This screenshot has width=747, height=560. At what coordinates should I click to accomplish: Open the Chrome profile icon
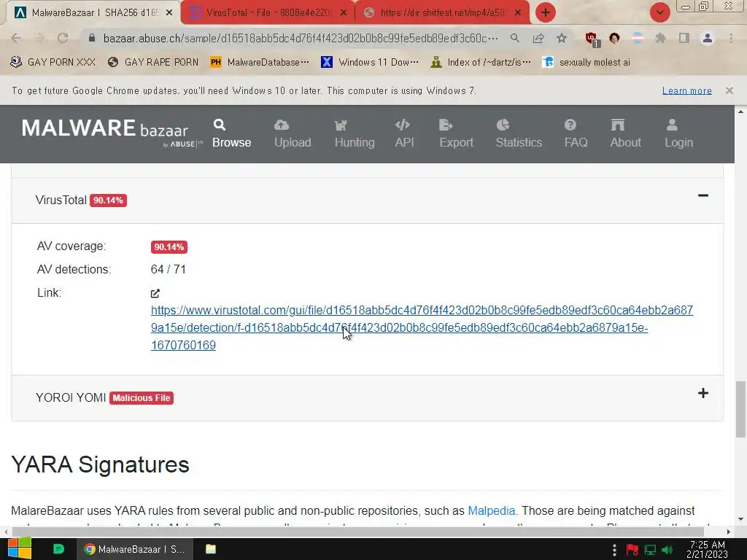click(707, 38)
